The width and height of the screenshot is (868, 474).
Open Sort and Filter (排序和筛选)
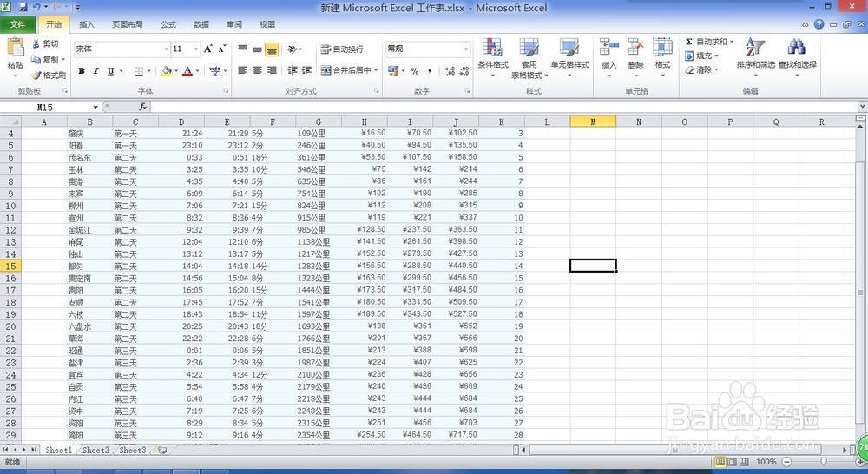click(x=756, y=57)
